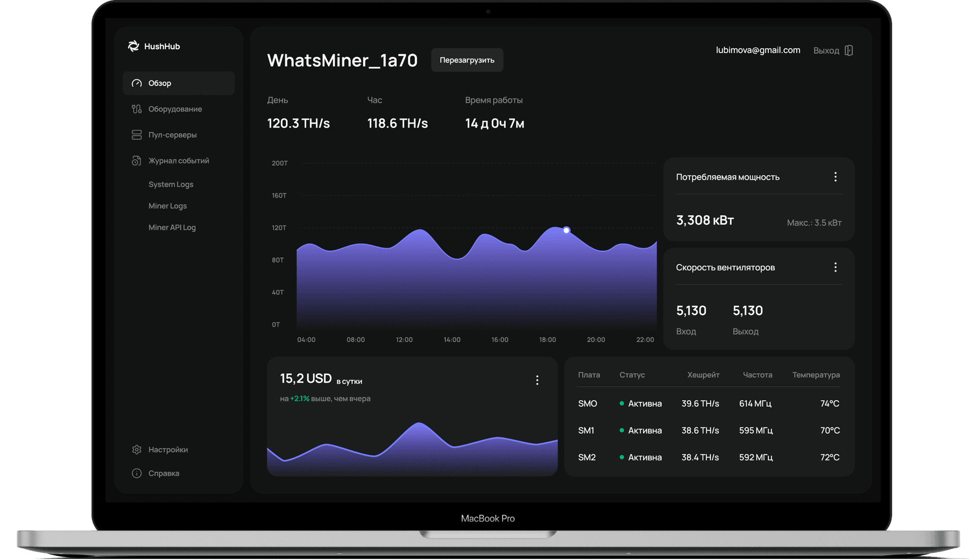Select the Обзор dashboard icon

coord(136,83)
